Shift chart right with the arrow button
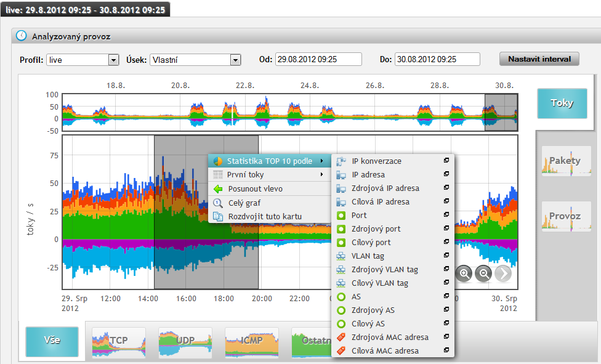The width and height of the screenshot is (601, 364). pos(503,274)
